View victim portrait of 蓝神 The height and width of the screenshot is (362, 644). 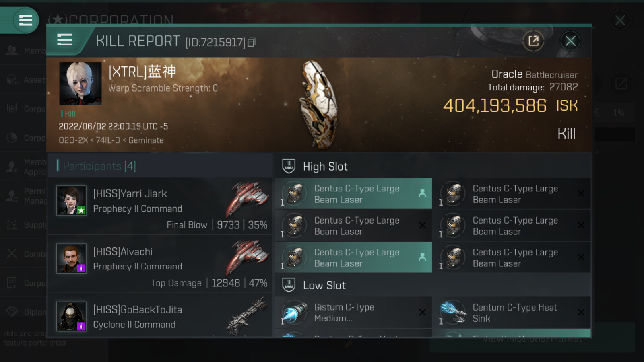80,83
